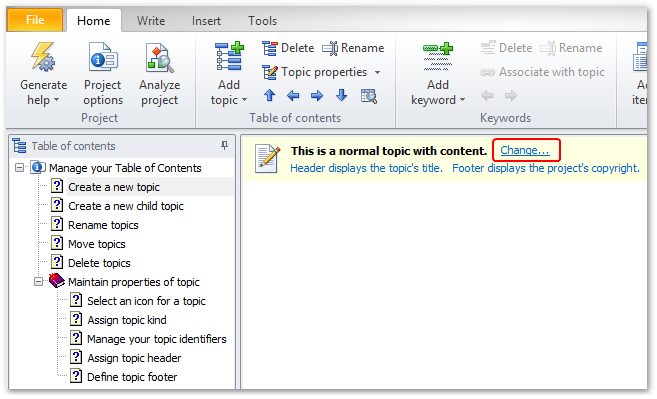Click the question mark icon beside Rename topics
657x399 pixels.
click(x=57, y=224)
